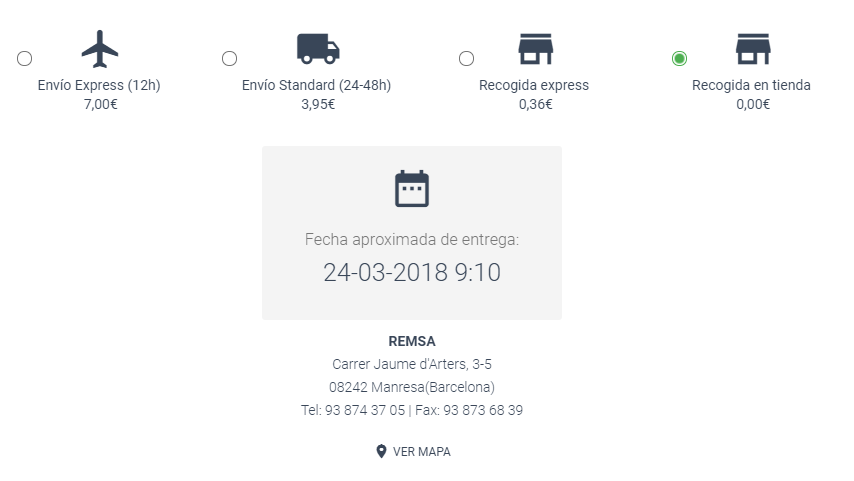
Task: Click the Carrer Jaume d'Arters address line
Action: click(412, 364)
